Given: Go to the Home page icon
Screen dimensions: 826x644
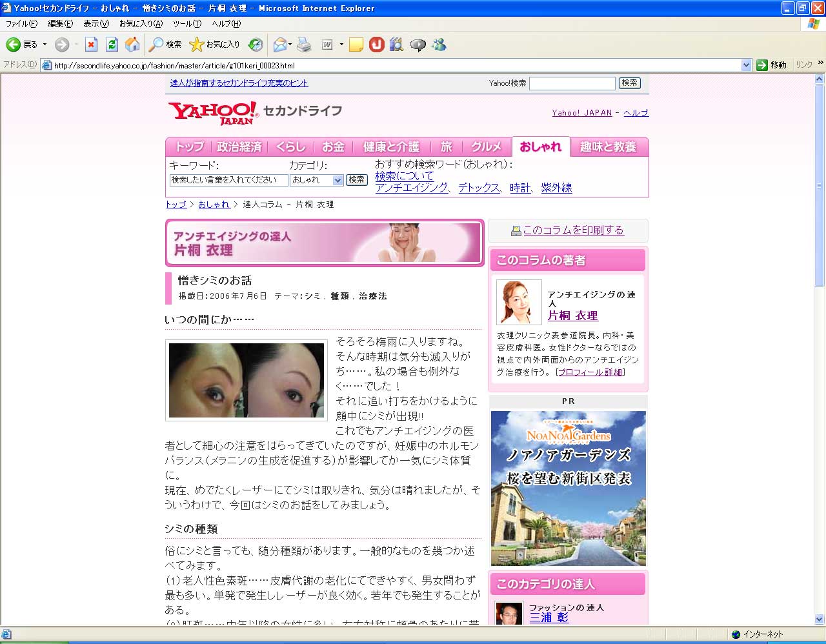Looking at the screenshot, I should 132,45.
